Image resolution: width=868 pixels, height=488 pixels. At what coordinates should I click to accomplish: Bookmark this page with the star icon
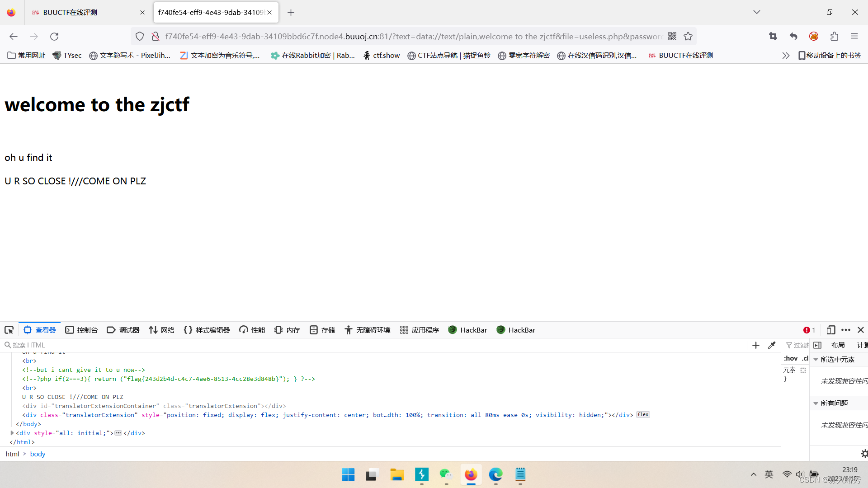click(688, 36)
